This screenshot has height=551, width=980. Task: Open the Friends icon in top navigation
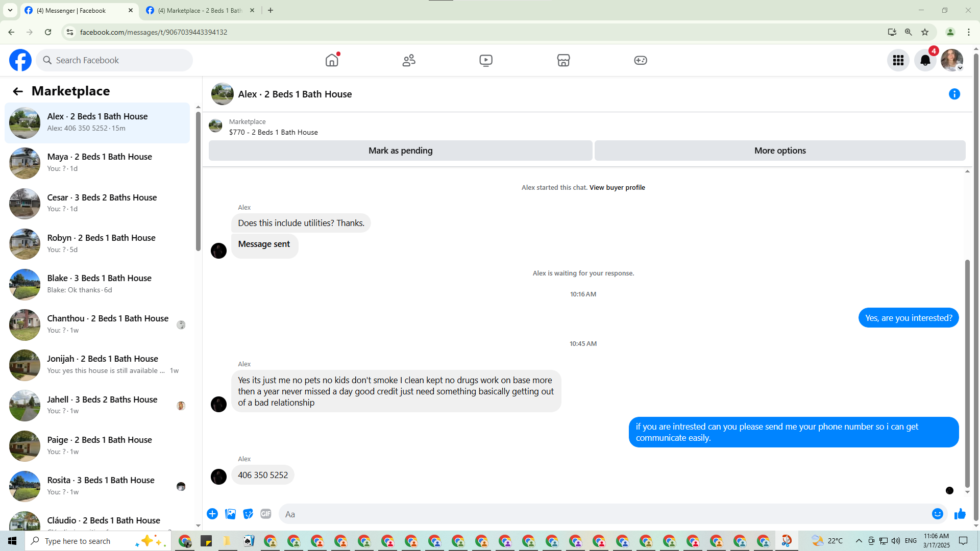(409, 60)
